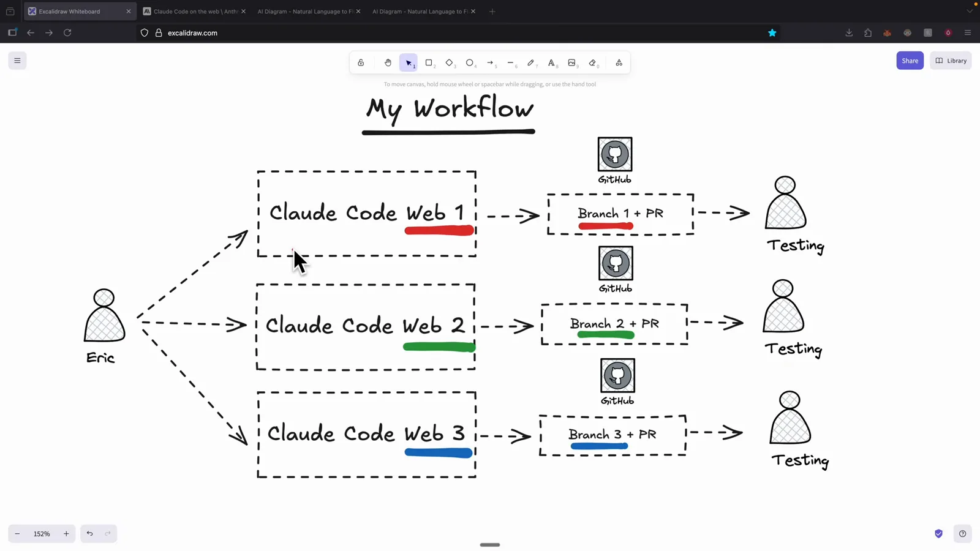Select the Eraser tool
This screenshot has height=551, width=980.
click(x=592, y=63)
